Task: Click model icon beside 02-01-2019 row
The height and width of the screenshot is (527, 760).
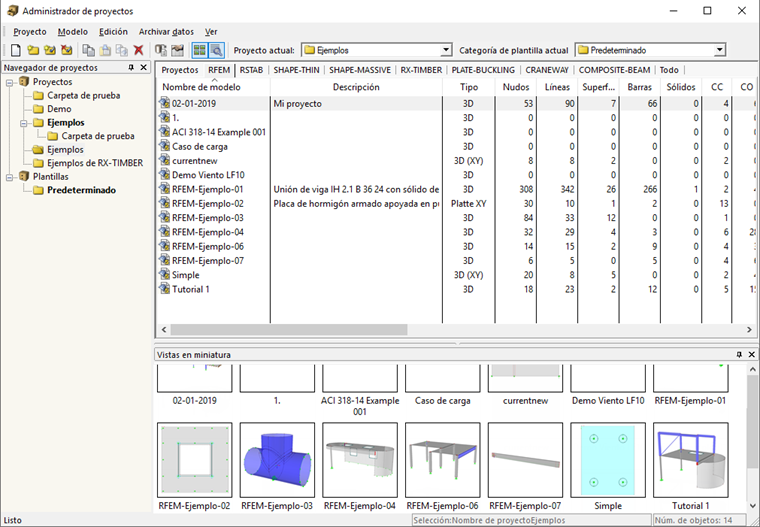Action: [x=164, y=103]
